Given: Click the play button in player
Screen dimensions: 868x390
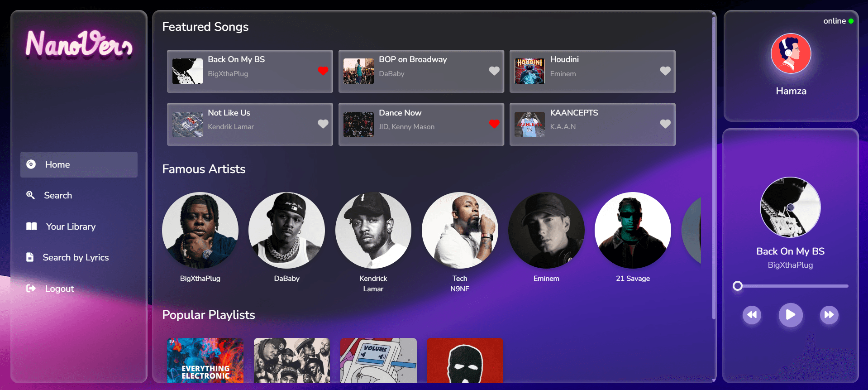Looking at the screenshot, I should (790, 315).
